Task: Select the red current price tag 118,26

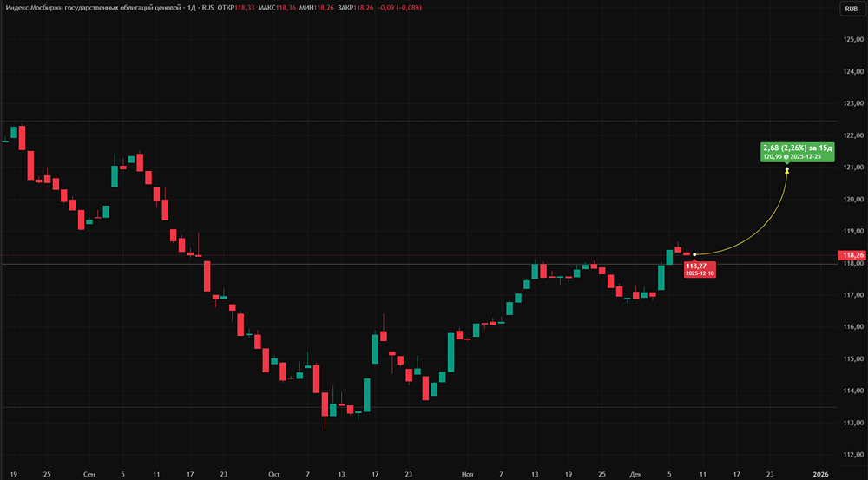Action: tap(853, 255)
